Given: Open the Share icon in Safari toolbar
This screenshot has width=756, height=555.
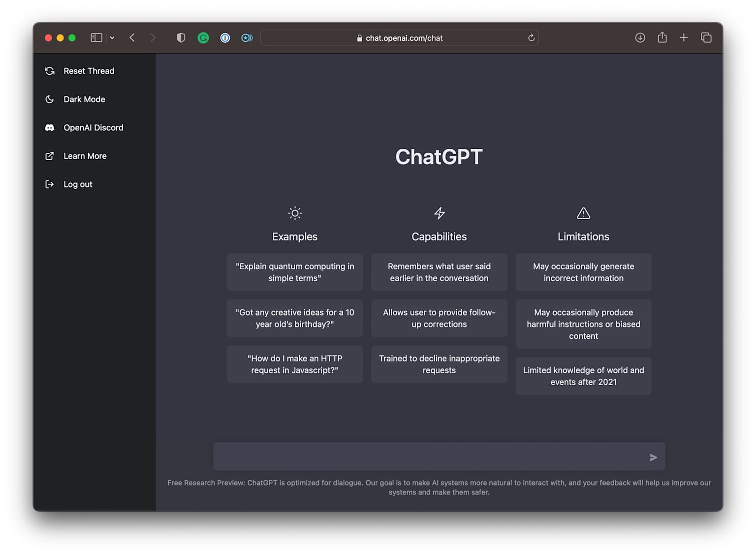Looking at the screenshot, I should pos(662,37).
